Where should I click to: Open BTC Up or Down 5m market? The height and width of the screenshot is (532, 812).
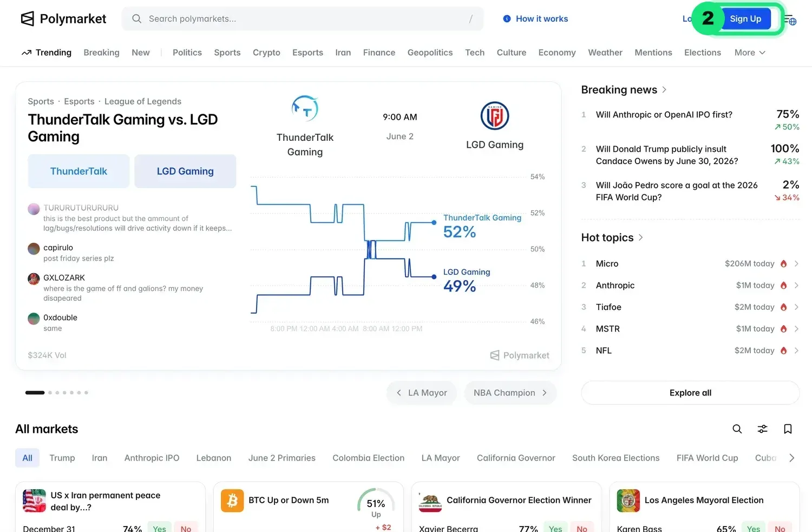point(289,501)
